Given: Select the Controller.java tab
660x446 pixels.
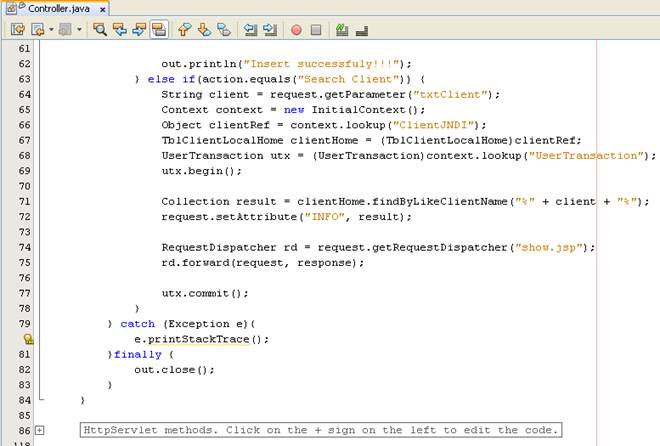Looking at the screenshot, I should pyautogui.click(x=58, y=8).
